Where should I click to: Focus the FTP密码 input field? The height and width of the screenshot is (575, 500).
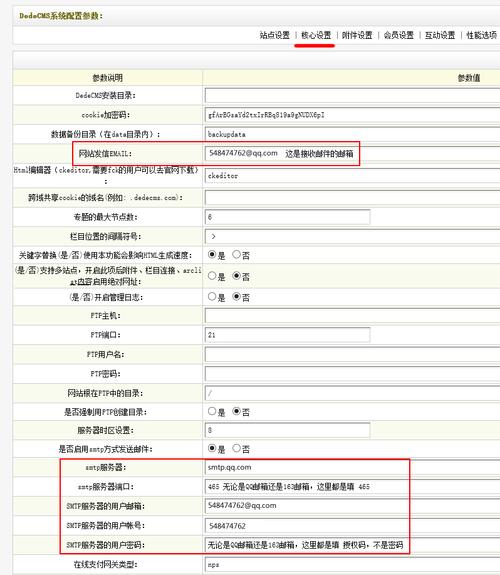pyautogui.click(x=352, y=374)
